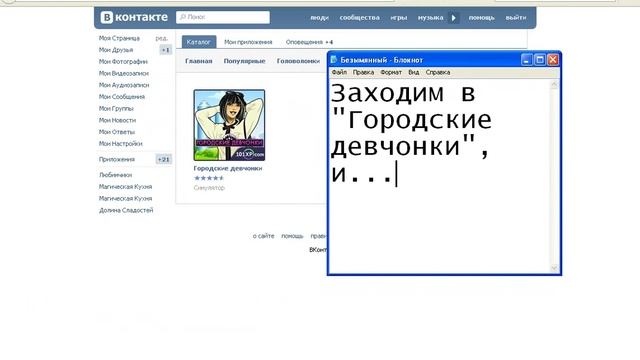The width and height of the screenshot is (640, 360).
Task: Open Мои Новости in sidebar
Action: tap(117, 120)
